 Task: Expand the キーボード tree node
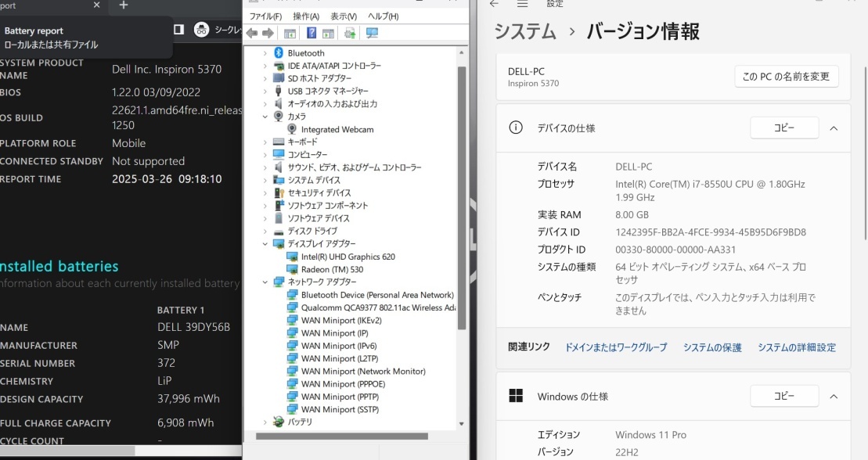point(265,142)
